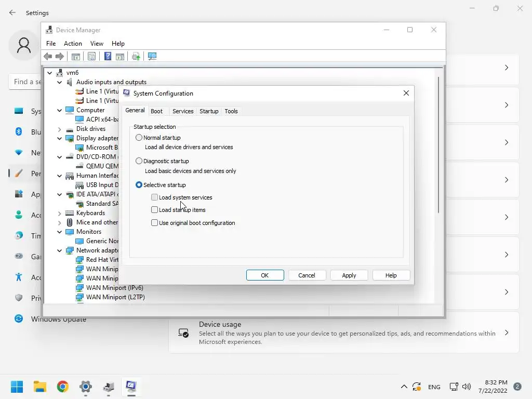Open the Help menu in Device Manager

[x=118, y=44]
